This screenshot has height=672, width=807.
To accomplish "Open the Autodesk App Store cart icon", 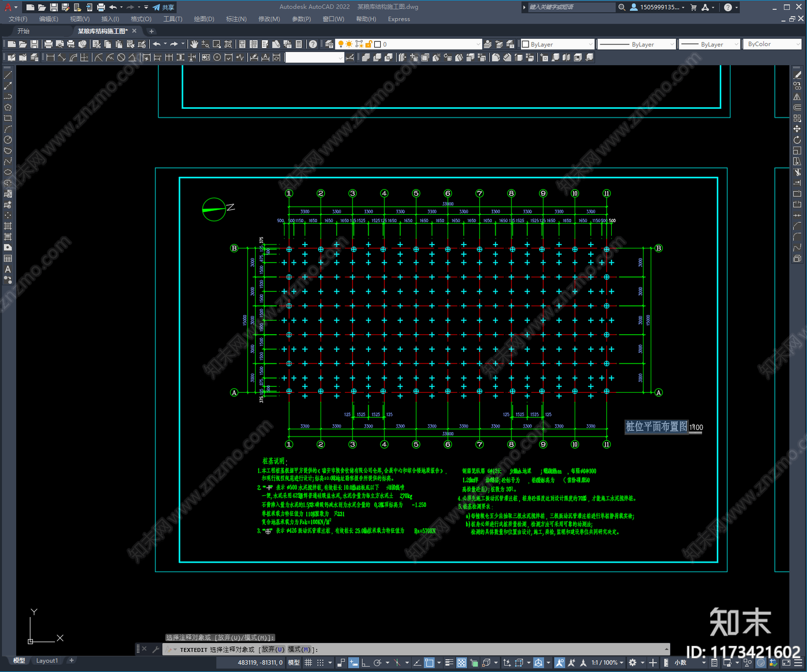I will click(x=694, y=7).
